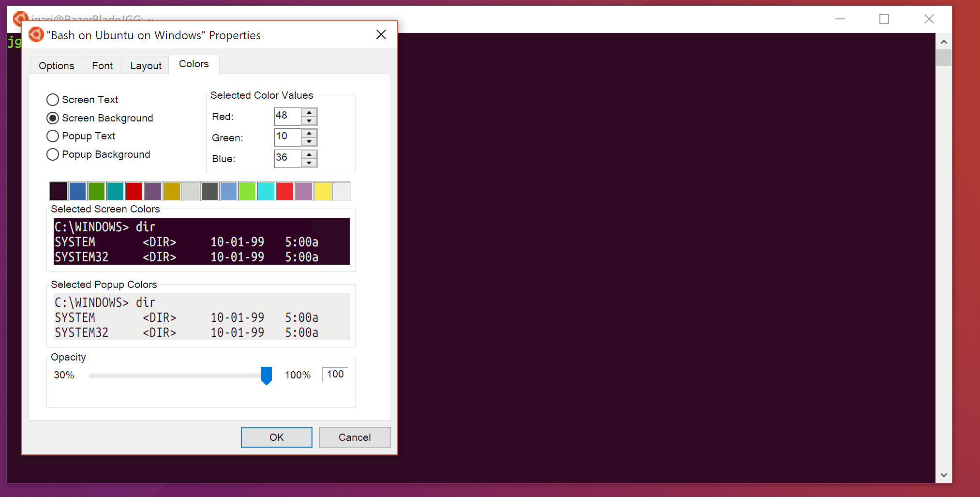Select the Popup Background radio button
The width and height of the screenshot is (980, 497).
click(x=53, y=154)
